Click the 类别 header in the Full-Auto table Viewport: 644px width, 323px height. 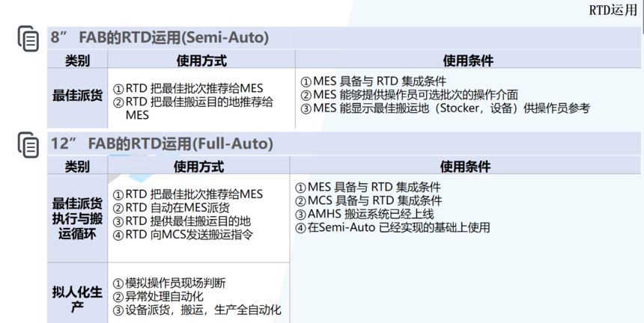[77, 166]
